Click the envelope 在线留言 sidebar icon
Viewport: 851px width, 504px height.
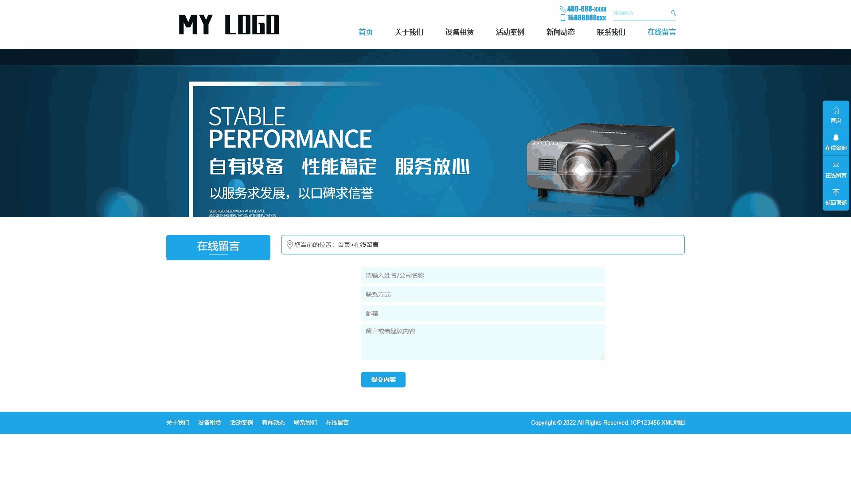[x=836, y=165]
